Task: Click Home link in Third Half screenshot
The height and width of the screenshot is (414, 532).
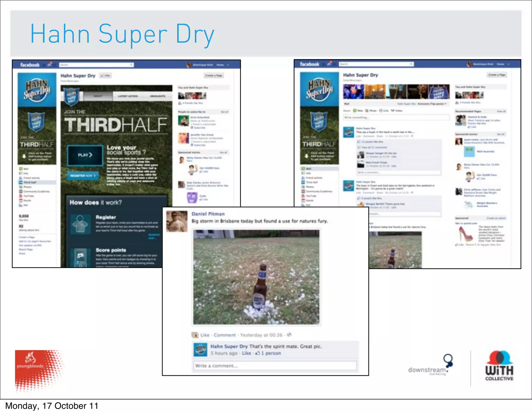Action: click(220, 65)
